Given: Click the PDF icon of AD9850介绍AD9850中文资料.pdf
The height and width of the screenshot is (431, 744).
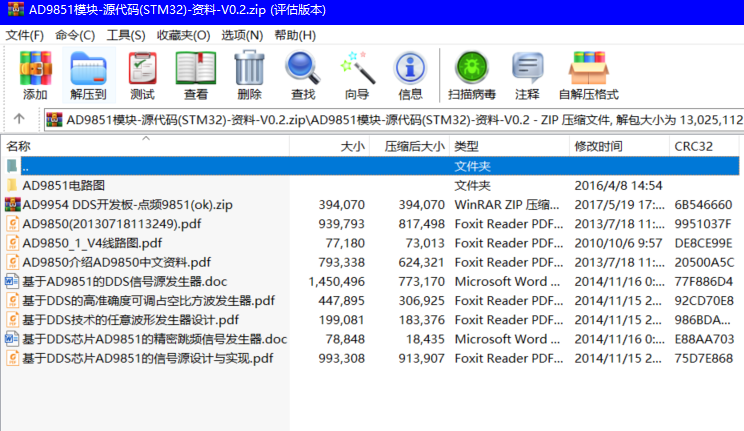Looking at the screenshot, I should click(12, 262).
